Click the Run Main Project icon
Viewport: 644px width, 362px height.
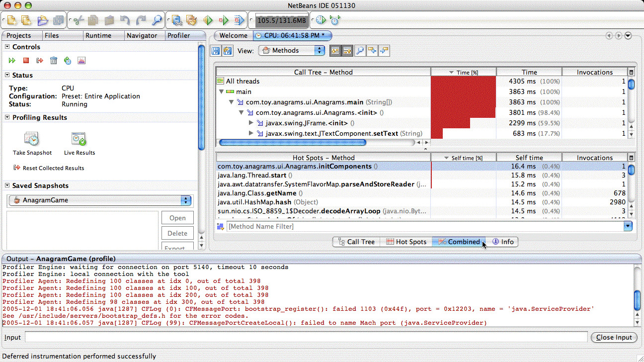(x=208, y=20)
